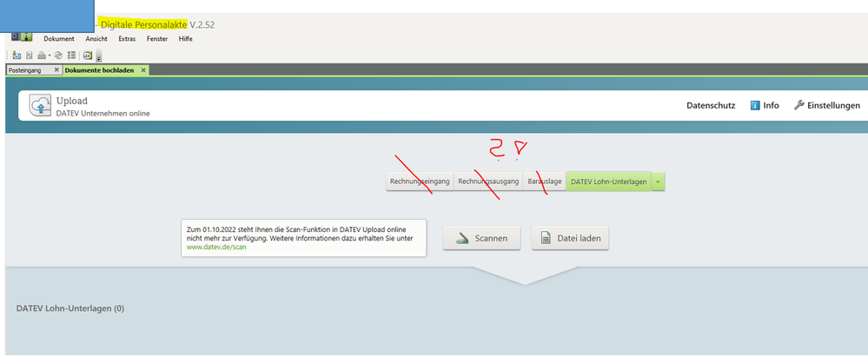Open the Hilfe menu
This screenshot has width=868, height=357.
coord(186,39)
